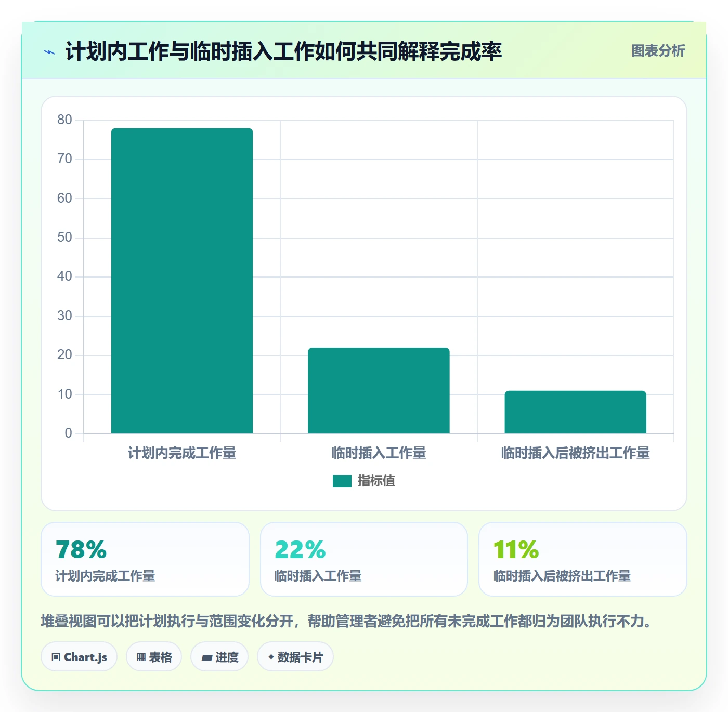Click the square icon in the Chart.js chip

click(56, 657)
